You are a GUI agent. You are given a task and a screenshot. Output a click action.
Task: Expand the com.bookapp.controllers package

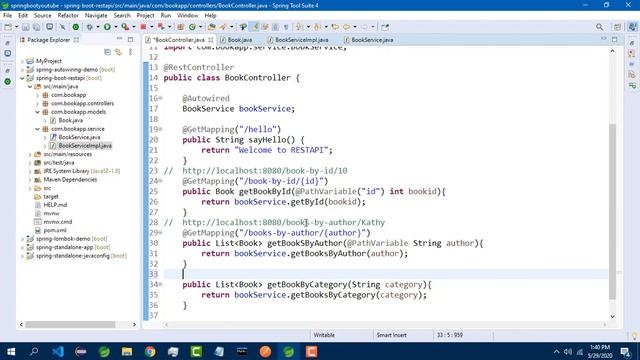click(x=38, y=104)
